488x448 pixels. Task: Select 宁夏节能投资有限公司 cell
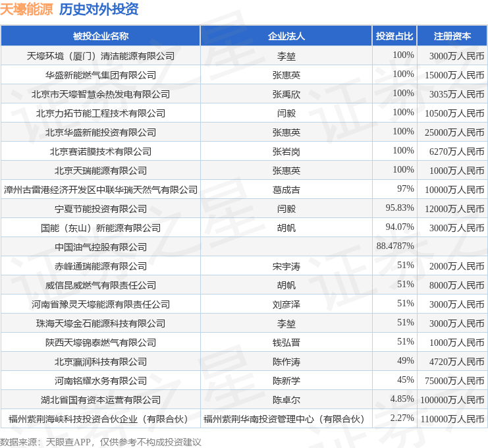(x=101, y=209)
